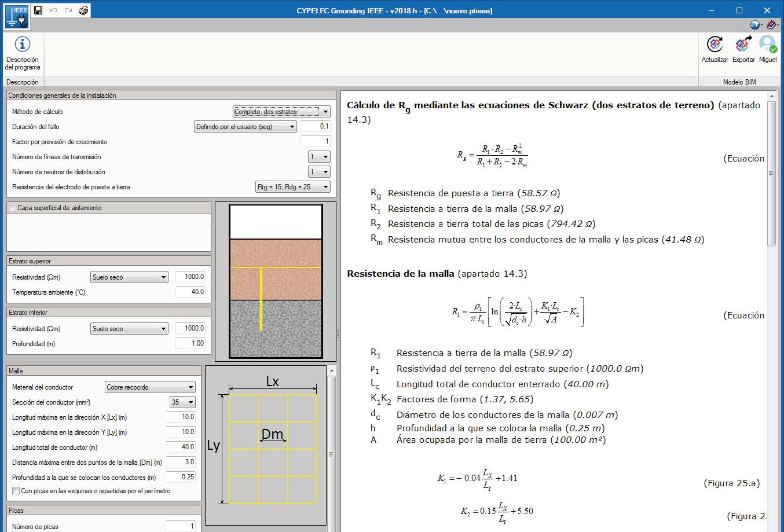The height and width of the screenshot is (532, 784).
Task: Edit conductor depth 0.25 field
Action: (x=181, y=477)
